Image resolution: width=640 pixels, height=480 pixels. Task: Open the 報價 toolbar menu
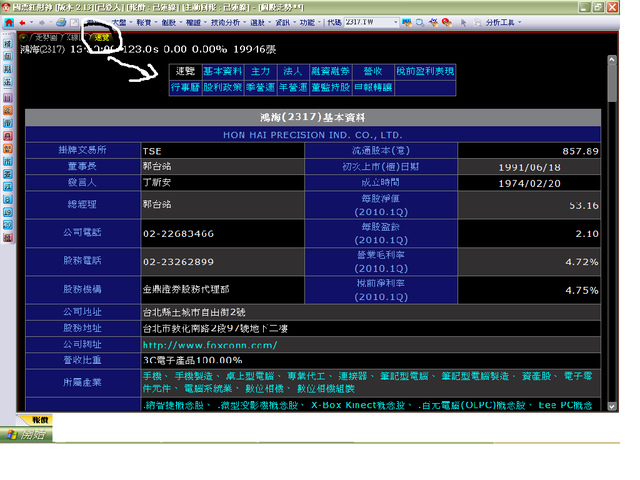click(x=146, y=23)
